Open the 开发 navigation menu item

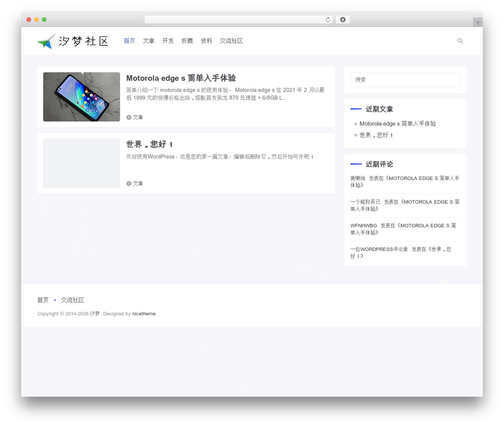tap(168, 41)
